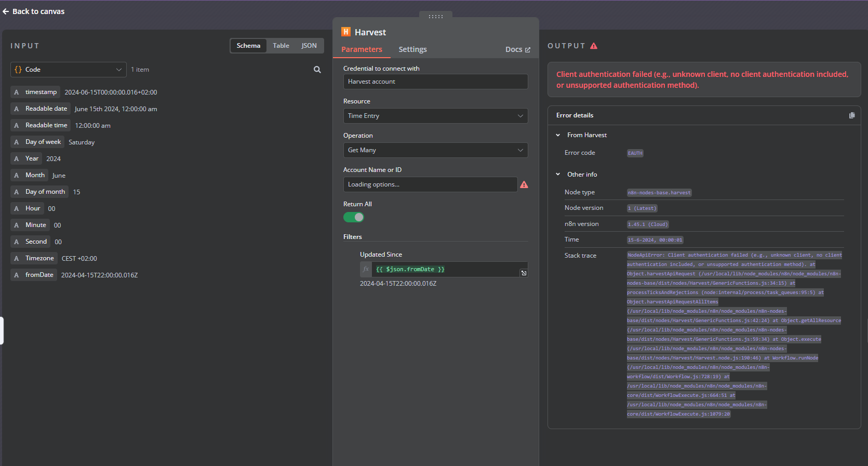Select the fromDate schema field

(34, 275)
